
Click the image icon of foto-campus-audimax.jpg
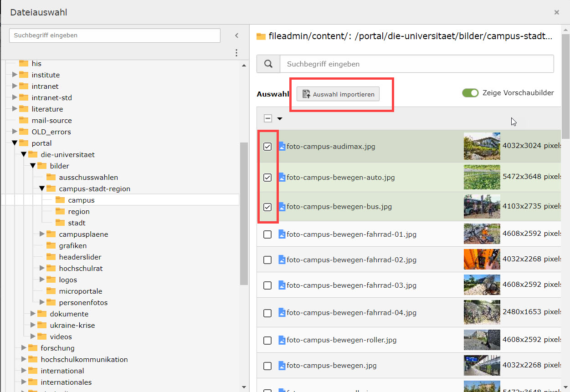pyautogui.click(x=282, y=147)
